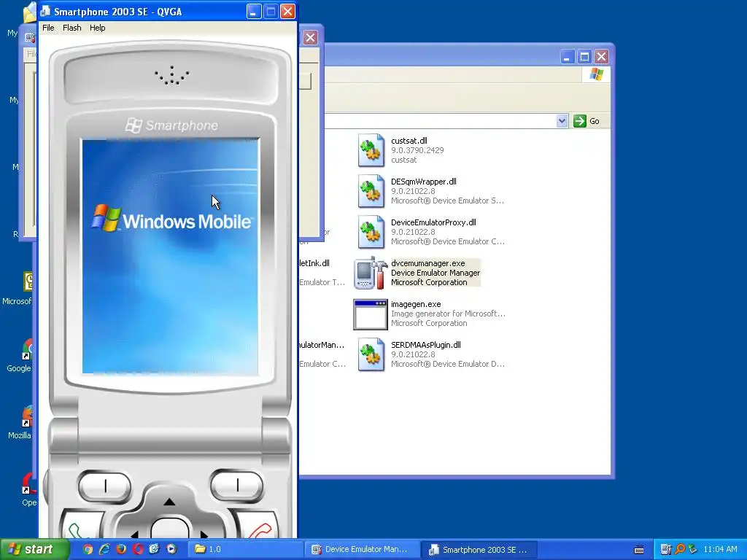
Task: Open the Help menu in the emulator
Action: pyautogui.click(x=97, y=28)
